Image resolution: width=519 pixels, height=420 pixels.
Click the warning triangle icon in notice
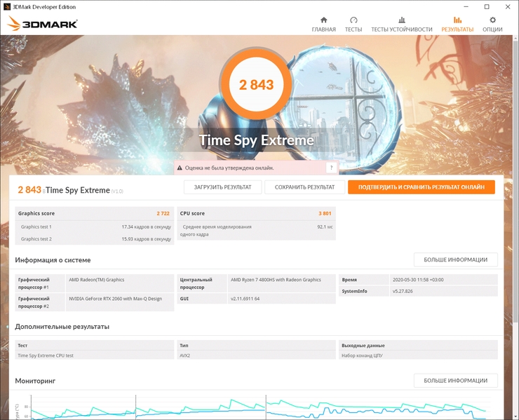pyautogui.click(x=180, y=168)
